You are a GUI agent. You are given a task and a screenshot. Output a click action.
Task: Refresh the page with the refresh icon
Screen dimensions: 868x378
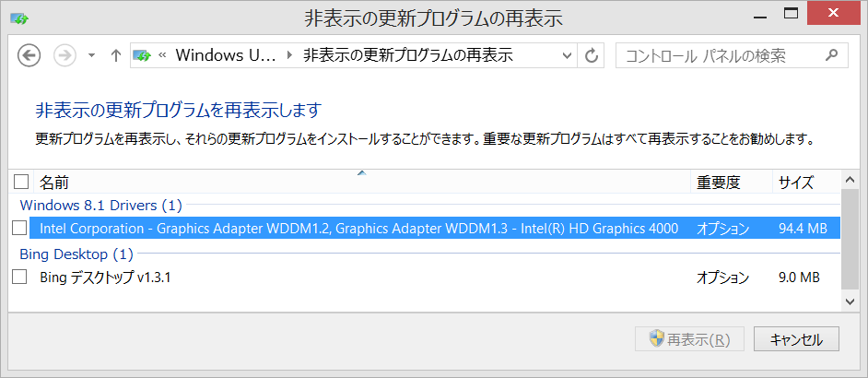[592, 55]
